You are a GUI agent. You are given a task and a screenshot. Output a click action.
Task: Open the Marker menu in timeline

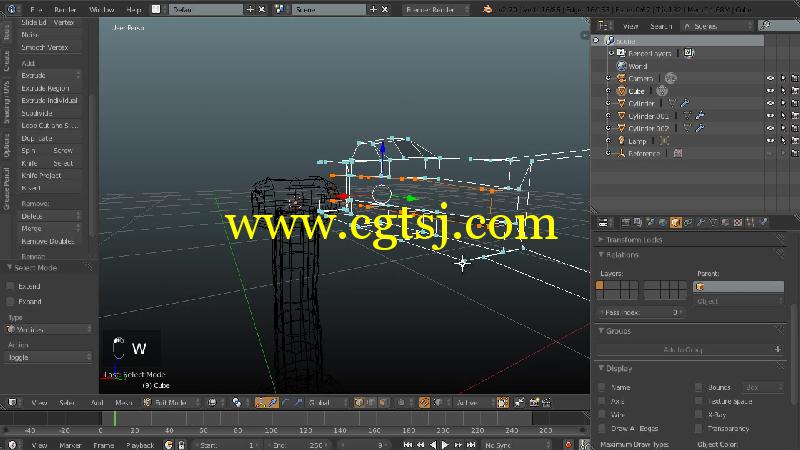pyautogui.click(x=70, y=445)
